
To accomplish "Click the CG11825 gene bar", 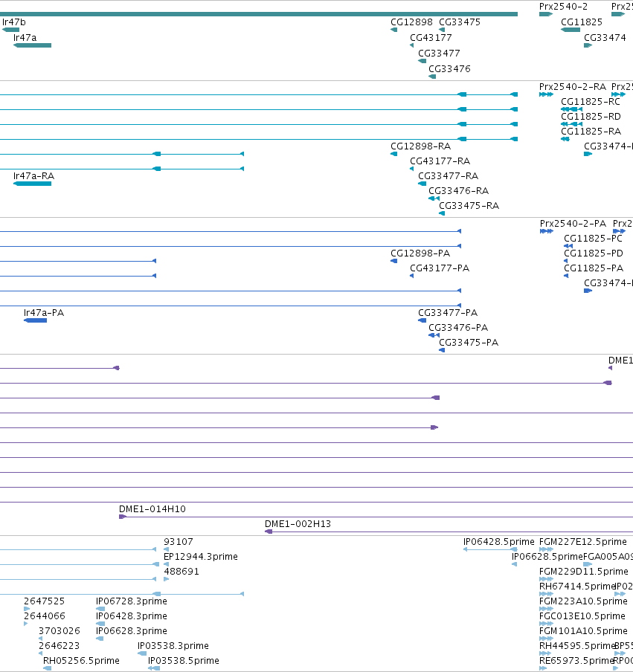I will point(571,30).
